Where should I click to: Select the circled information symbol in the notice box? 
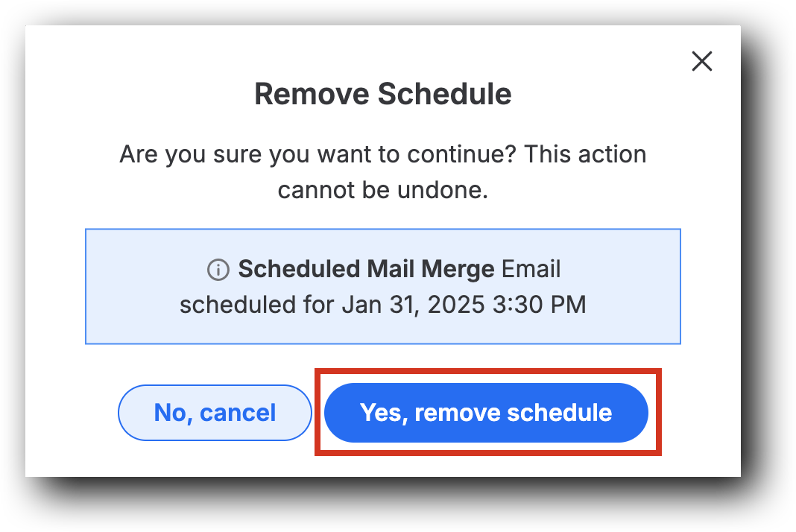click(217, 270)
